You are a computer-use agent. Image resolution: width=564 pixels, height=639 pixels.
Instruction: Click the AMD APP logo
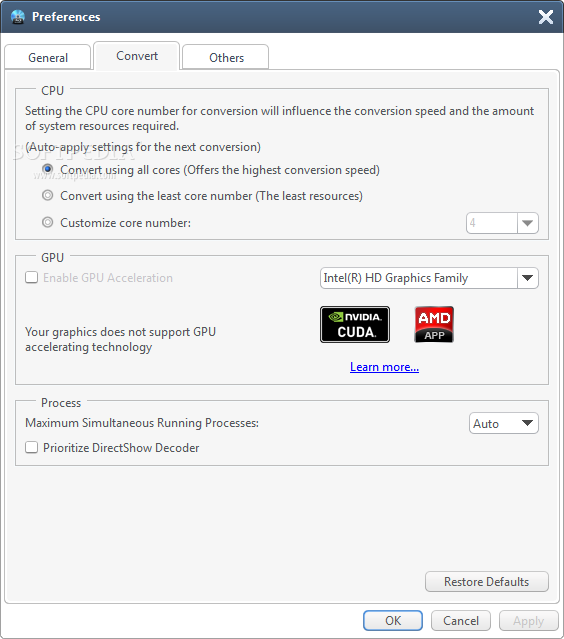pos(434,324)
